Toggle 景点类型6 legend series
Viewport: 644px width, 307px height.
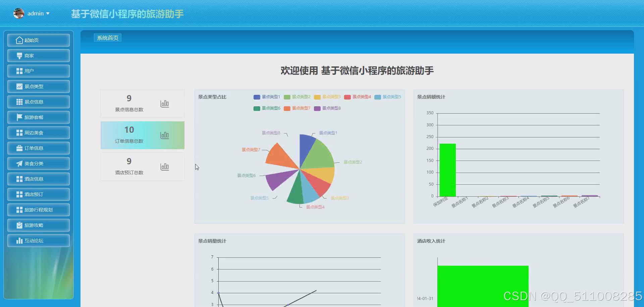267,108
